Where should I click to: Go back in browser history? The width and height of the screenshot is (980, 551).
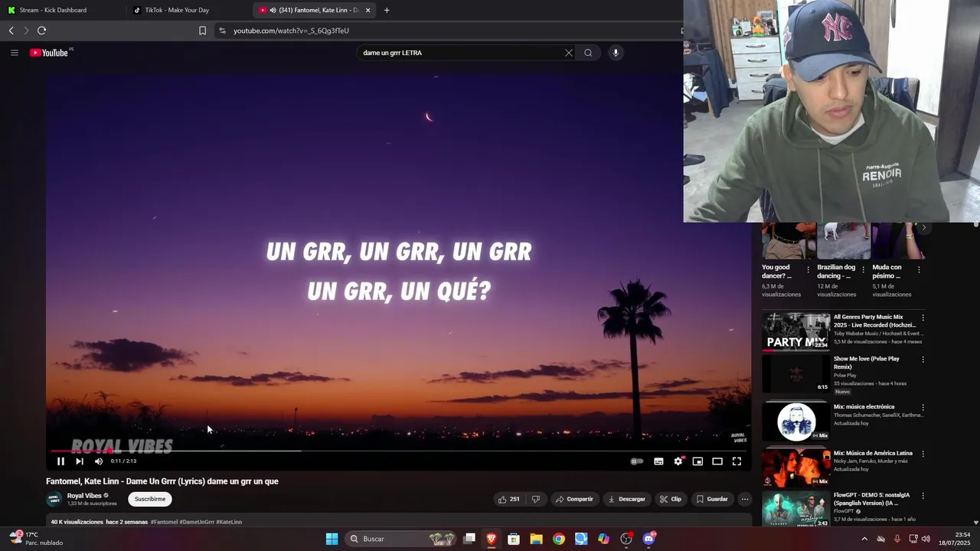(x=11, y=31)
